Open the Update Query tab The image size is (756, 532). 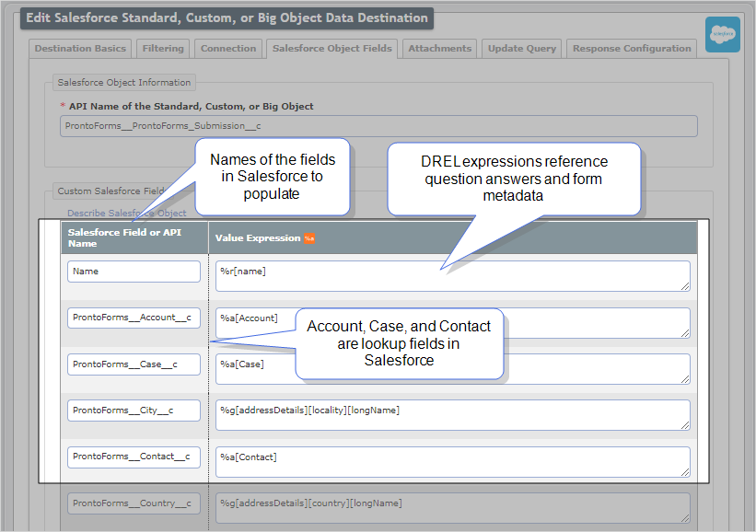(522, 48)
